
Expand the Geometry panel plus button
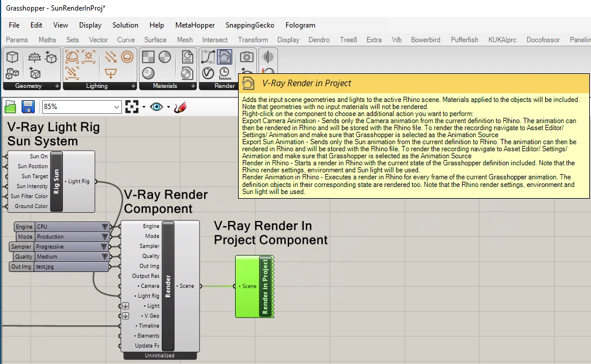click(x=57, y=86)
